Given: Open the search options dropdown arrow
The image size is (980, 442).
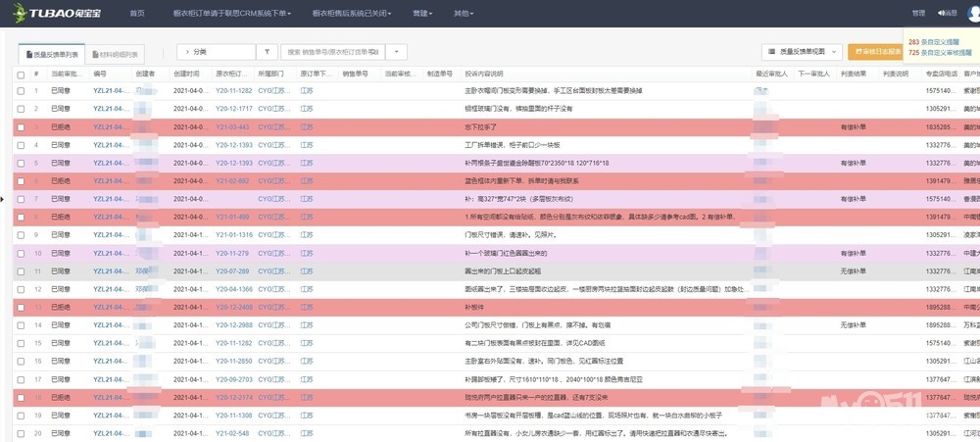Looking at the screenshot, I should (x=397, y=52).
